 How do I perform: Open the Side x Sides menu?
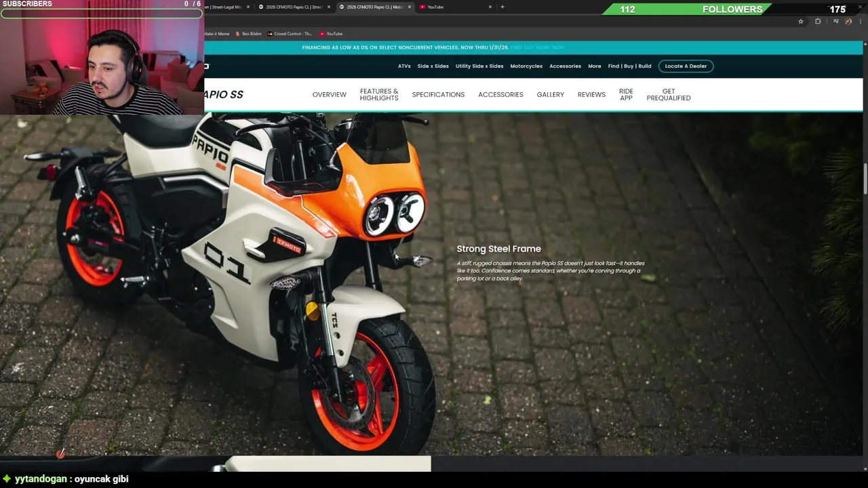[433, 66]
